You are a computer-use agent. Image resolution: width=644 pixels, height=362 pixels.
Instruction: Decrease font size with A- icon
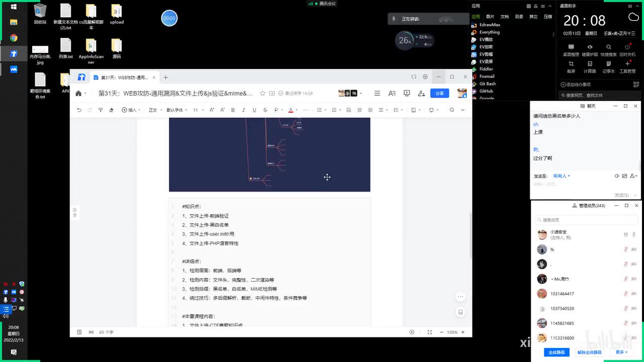pyautogui.click(x=222, y=110)
